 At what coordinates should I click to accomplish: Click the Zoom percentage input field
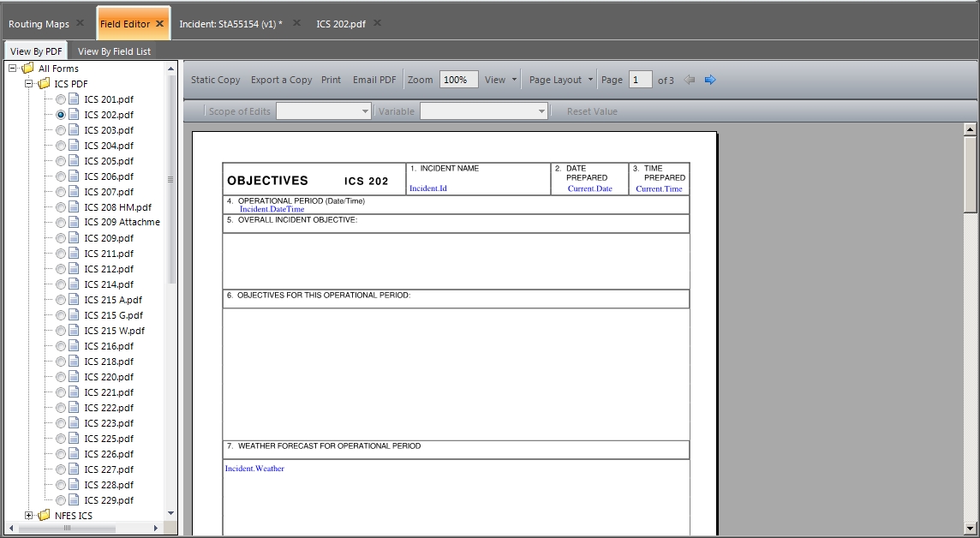458,80
